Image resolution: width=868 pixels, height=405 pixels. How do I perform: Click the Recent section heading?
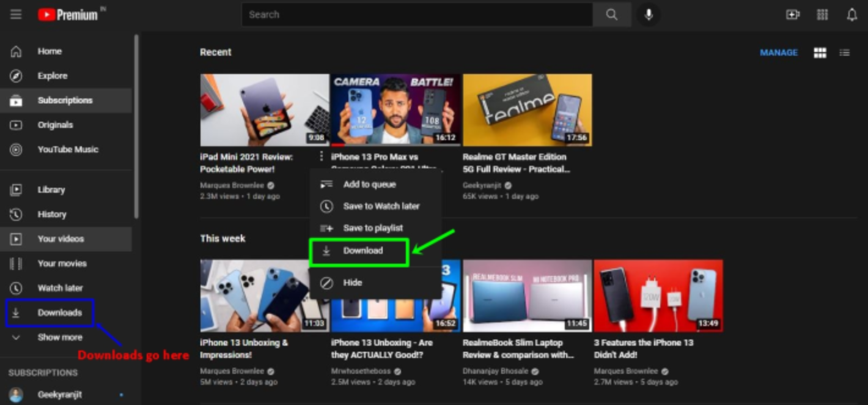(216, 53)
